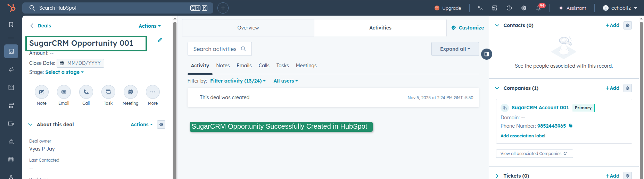Open notifications bell with 94 badge

coord(539,8)
